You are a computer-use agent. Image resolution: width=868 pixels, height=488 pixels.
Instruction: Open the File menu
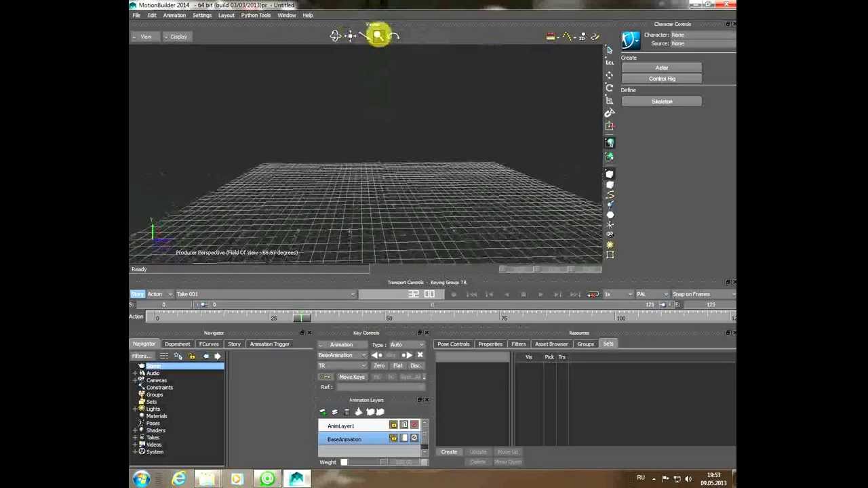(x=136, y=16)
